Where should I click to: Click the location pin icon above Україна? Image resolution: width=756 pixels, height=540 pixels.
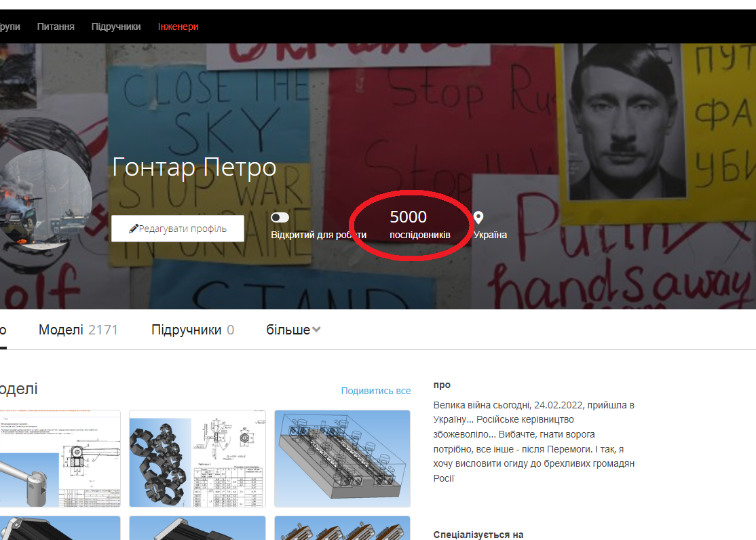tap(478, 218)
